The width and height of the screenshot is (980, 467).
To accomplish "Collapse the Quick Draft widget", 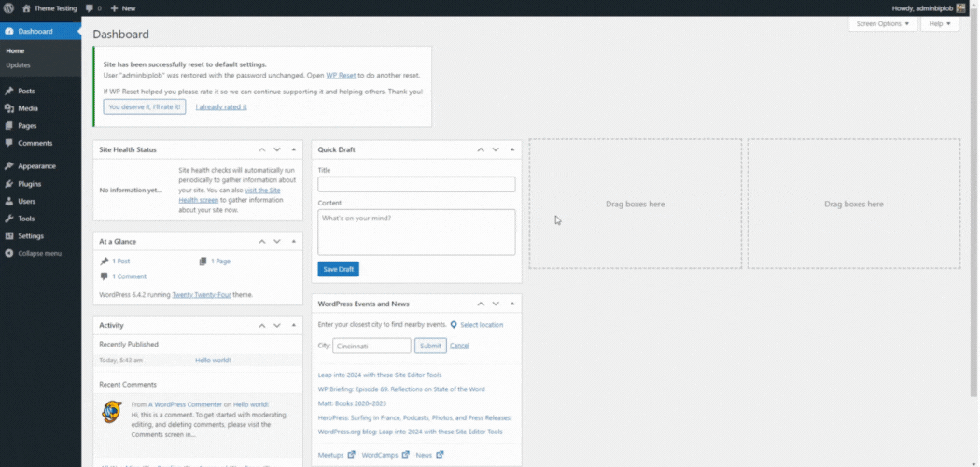I will click(x=512, y=150).
